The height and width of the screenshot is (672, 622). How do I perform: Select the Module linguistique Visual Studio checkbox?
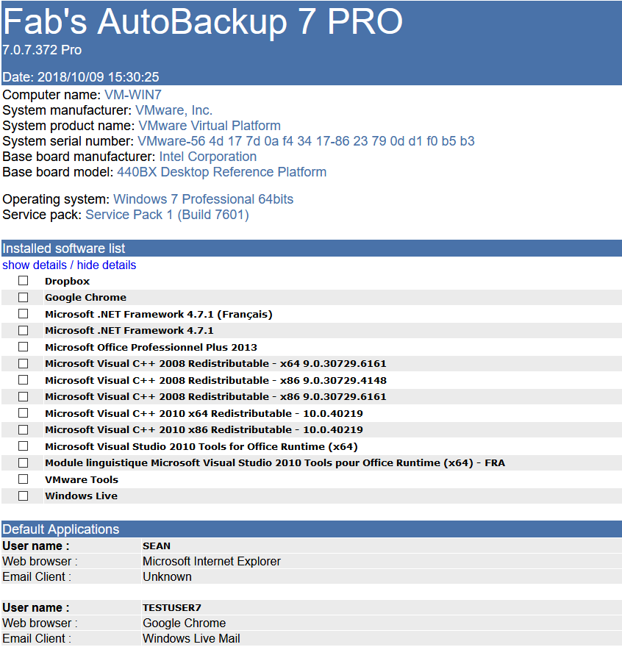point(23,463)
